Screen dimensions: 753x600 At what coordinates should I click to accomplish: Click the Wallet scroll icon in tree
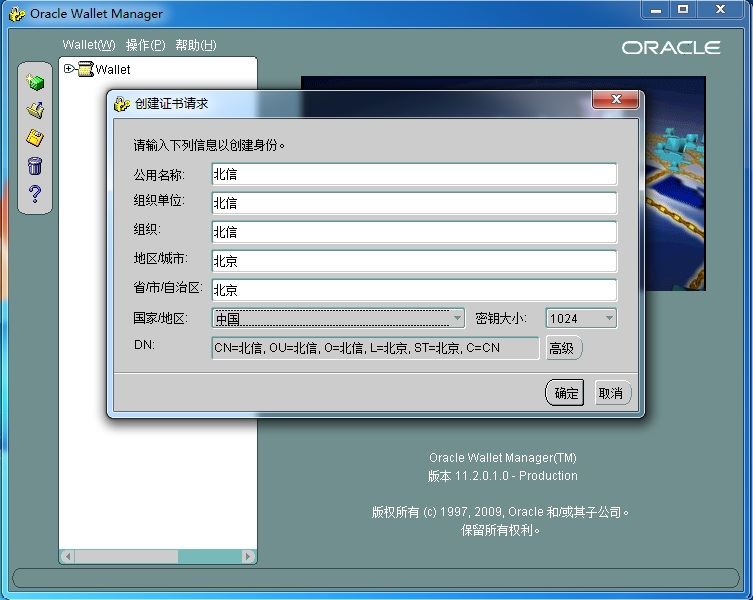[x=85, y=69]
